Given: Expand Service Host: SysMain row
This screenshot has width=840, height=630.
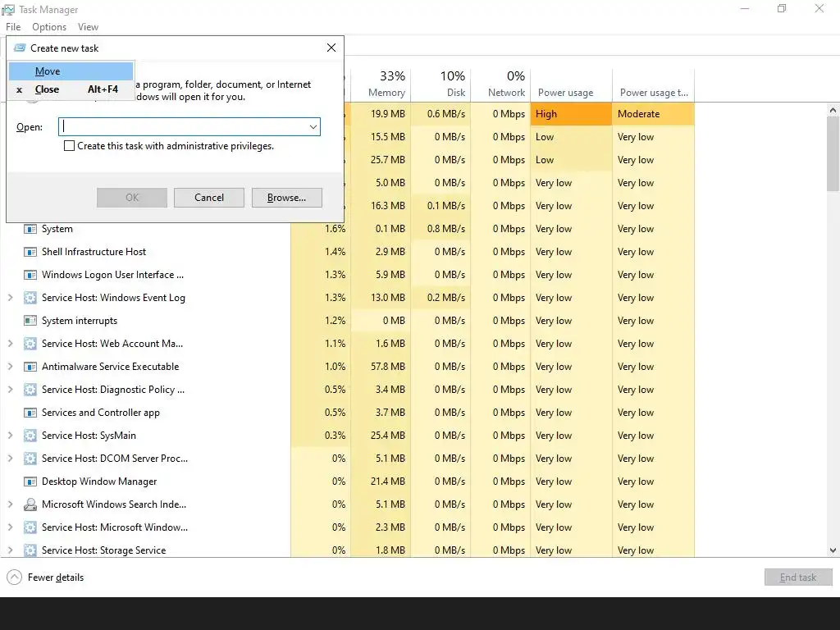Looking at the screenshot, I should point(10,436).
